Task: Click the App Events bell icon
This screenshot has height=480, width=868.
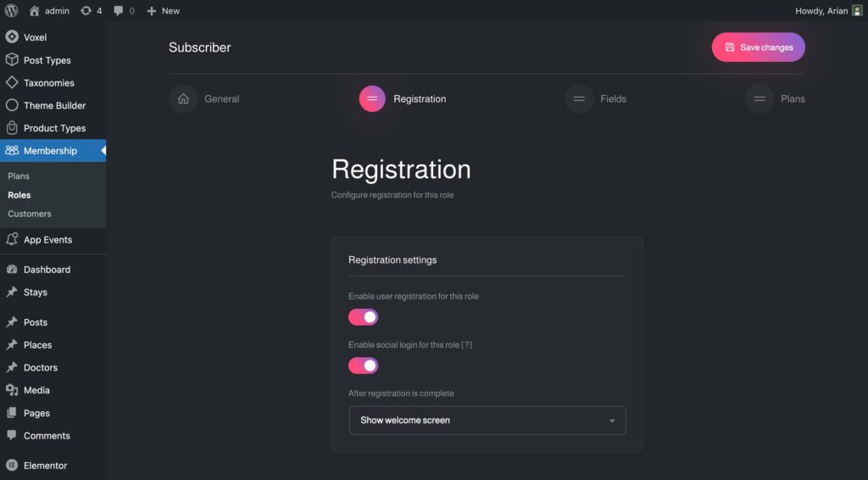Action: tap(12, 240)
